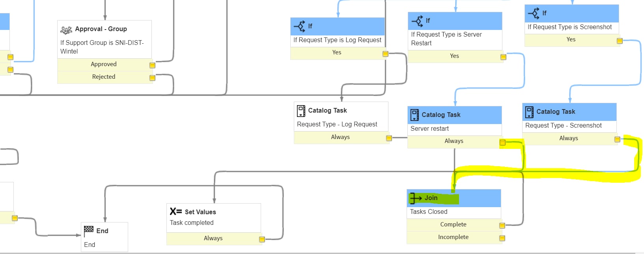Open the Tasks Closed join activity

[429, 212]
